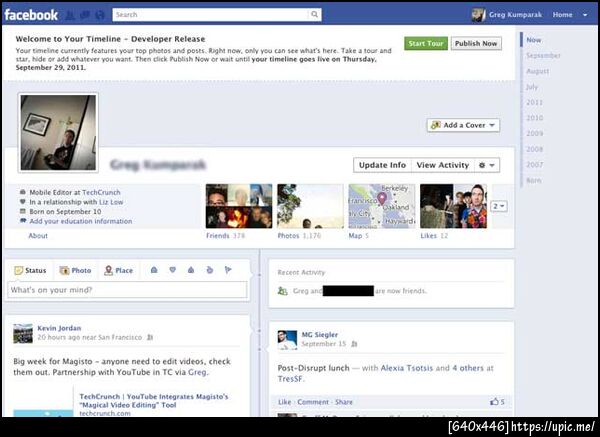Select the Place composer tab

[x=119, y=270]
